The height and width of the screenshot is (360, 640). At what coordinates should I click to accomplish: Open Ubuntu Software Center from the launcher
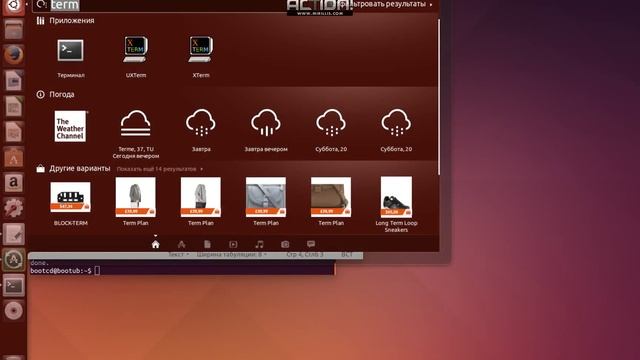(13, 157)
